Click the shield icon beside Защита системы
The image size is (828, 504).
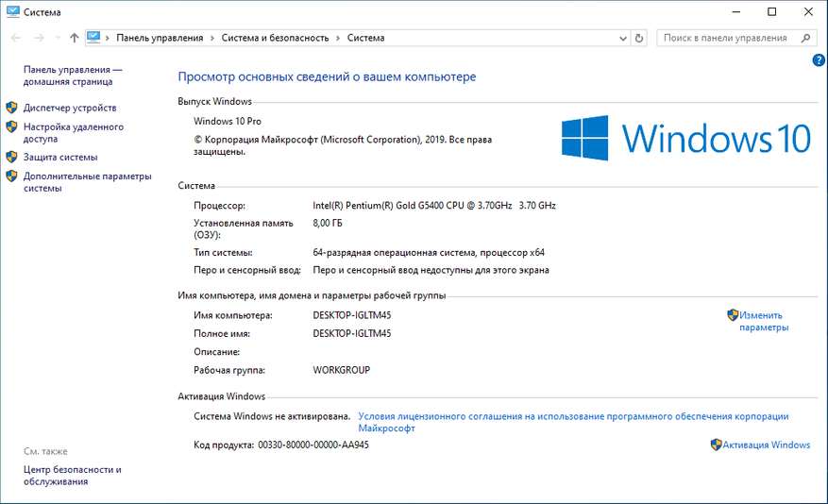tap(11, 157)
